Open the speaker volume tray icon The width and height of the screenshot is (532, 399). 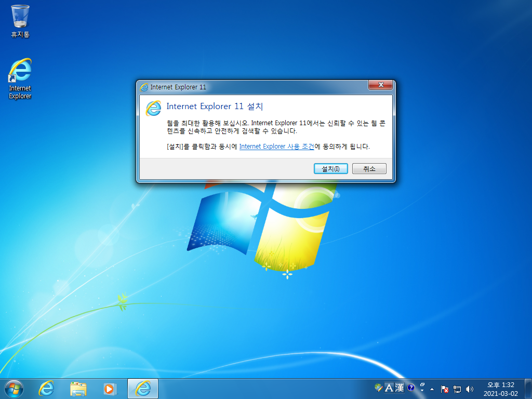click(470, 389)
